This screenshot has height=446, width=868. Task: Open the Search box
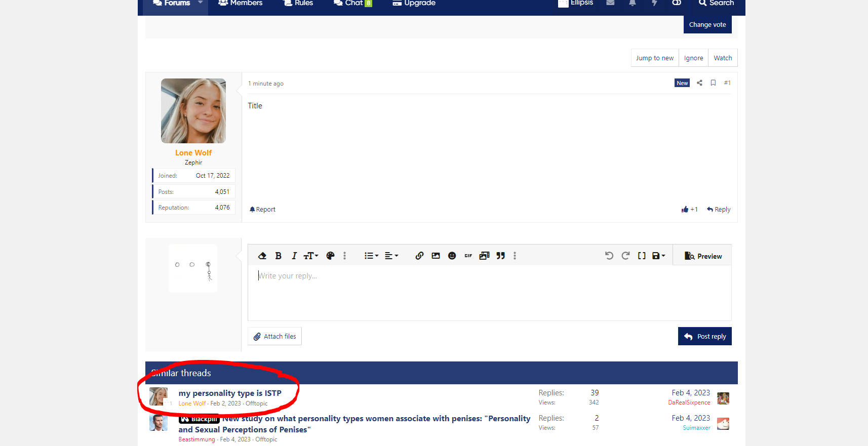point(716,3)
